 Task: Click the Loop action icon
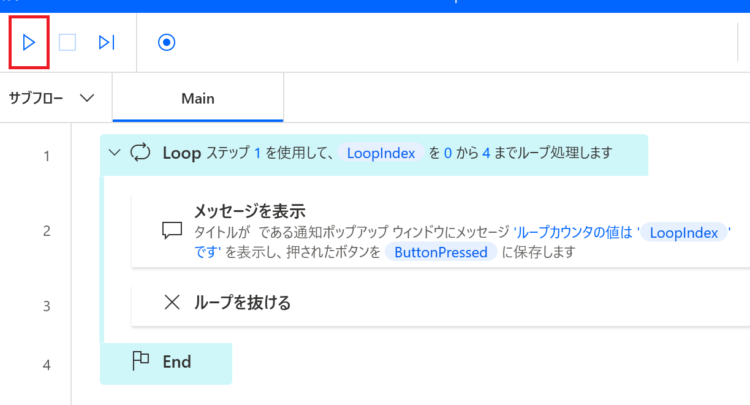point(140,153)
